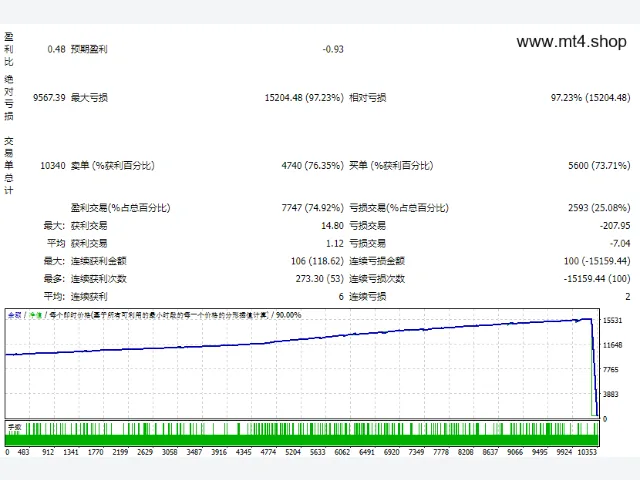Click the value 2593 (25.08%)
Viewport: 640px width, 480px height.
click(599, 208)
